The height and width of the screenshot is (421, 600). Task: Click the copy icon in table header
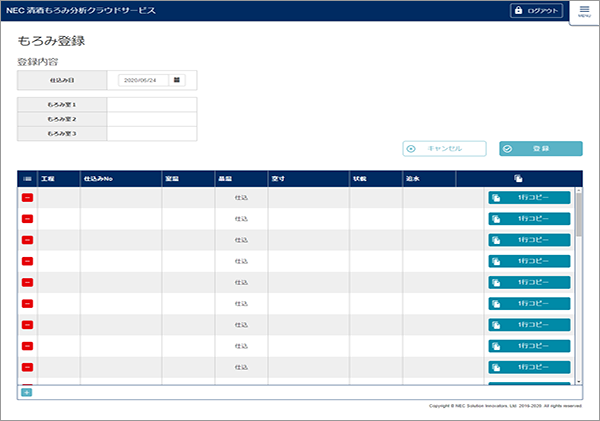tap(518, 178)
